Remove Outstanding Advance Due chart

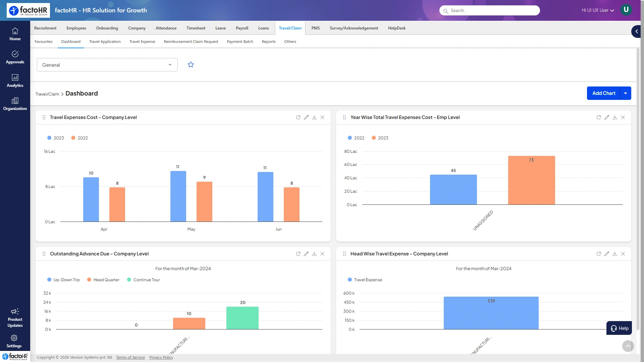322,254
